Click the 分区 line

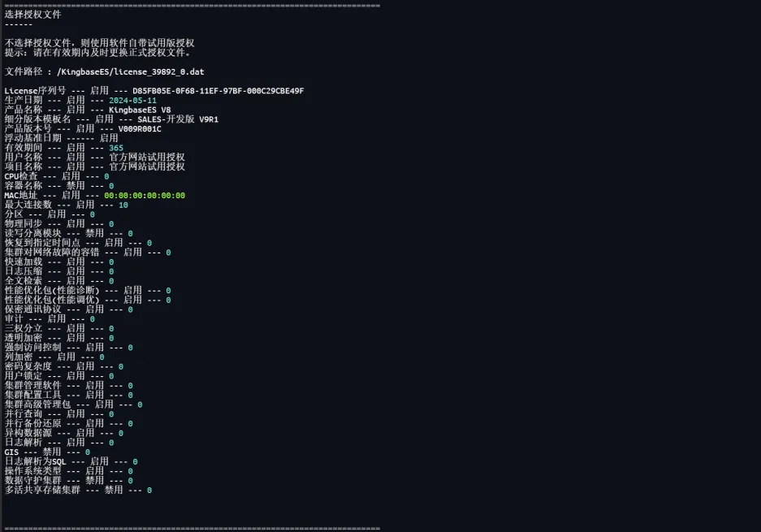tap(50, 214)
